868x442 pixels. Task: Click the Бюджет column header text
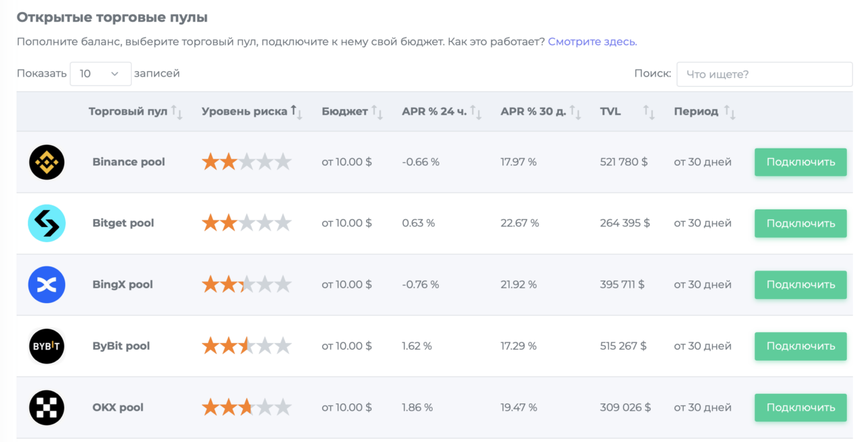tap(344, 112)
